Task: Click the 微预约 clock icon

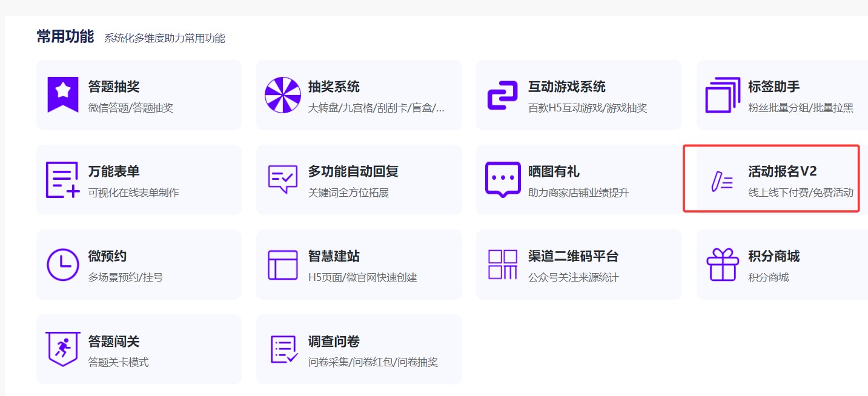Action: (63, 265)
